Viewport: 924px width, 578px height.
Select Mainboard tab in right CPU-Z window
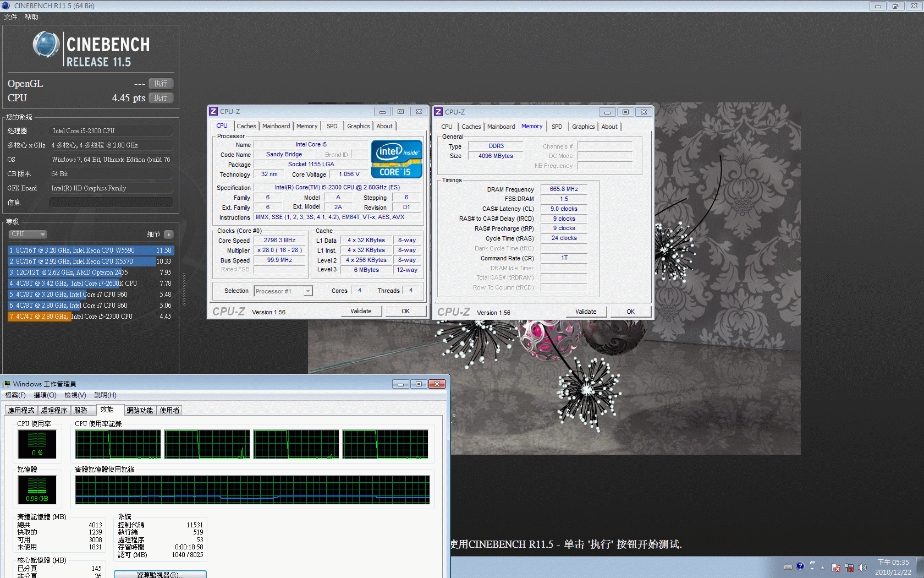501,127
